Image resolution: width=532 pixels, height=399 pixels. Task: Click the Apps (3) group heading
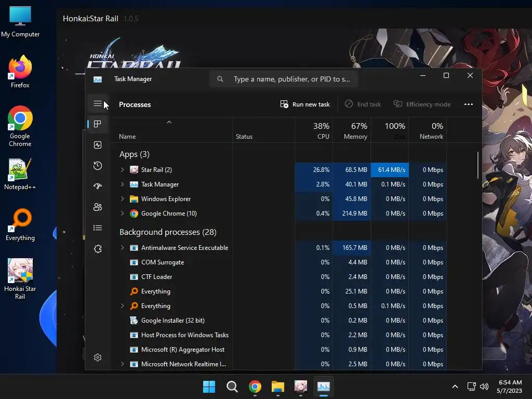[x=135, y=154]
